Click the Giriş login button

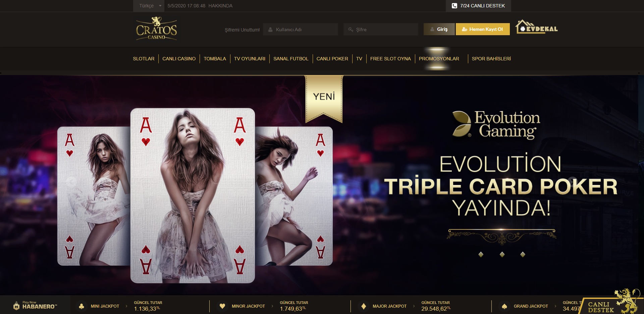(439, 29)
